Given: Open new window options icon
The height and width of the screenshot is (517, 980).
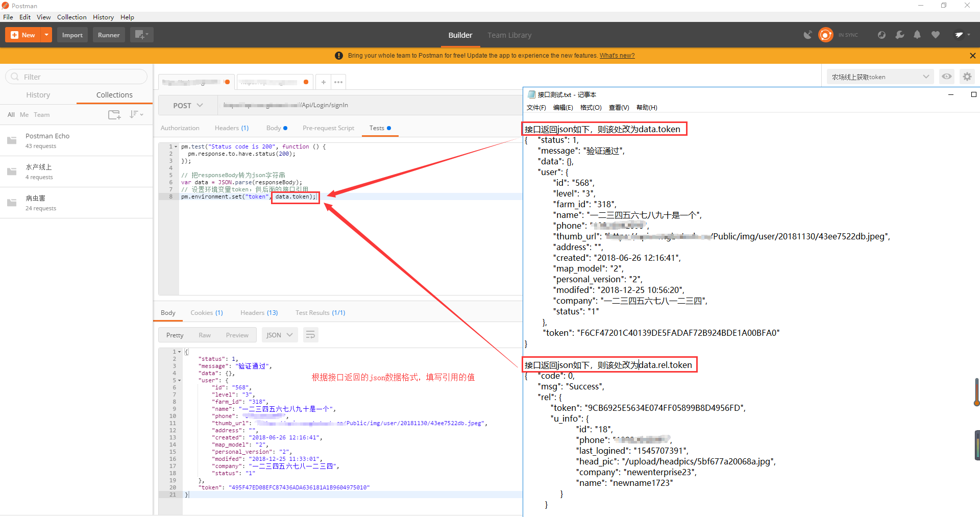Looking at the screenshot, I should 141,35.
